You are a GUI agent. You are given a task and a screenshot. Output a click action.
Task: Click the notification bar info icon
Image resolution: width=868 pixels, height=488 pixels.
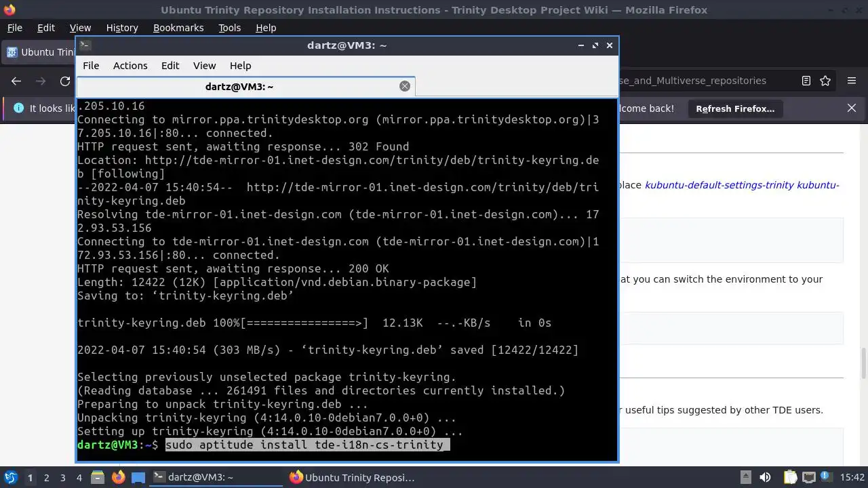[x=18, y=108]
